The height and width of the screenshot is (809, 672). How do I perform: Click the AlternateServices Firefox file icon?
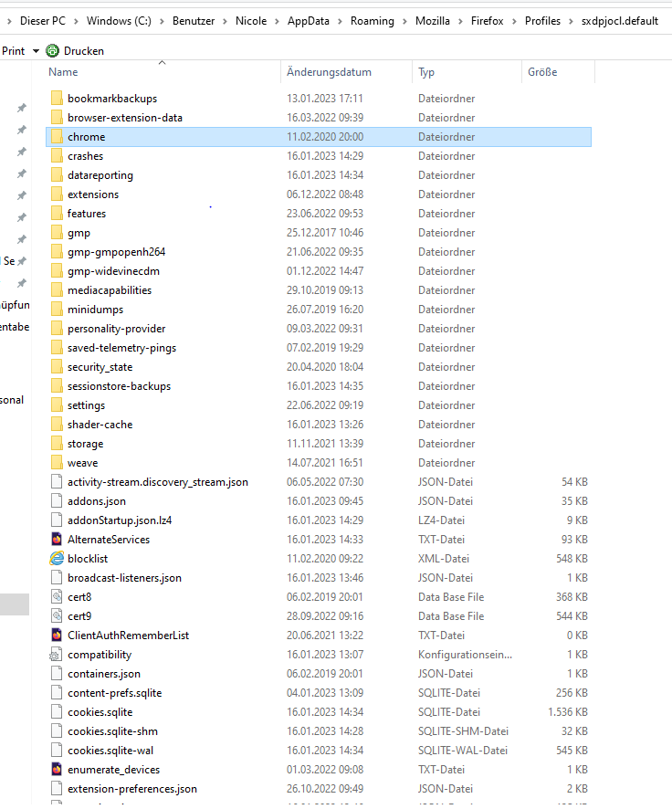[x=57, y=539]
